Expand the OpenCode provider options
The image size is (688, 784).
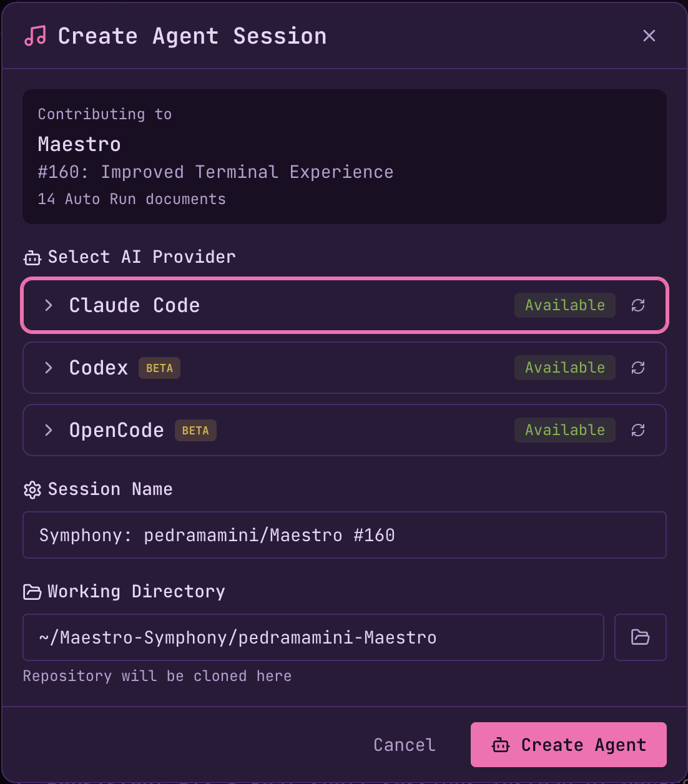pos(49,430)
